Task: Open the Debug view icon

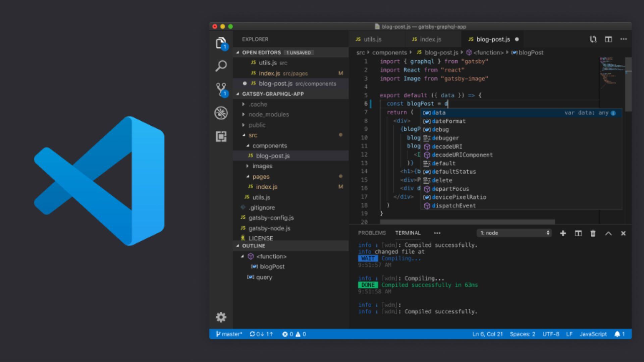Action: (221, 113)
